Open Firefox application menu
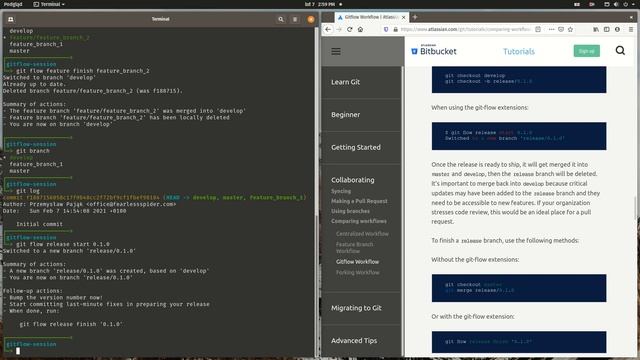 tap(631, 29)
